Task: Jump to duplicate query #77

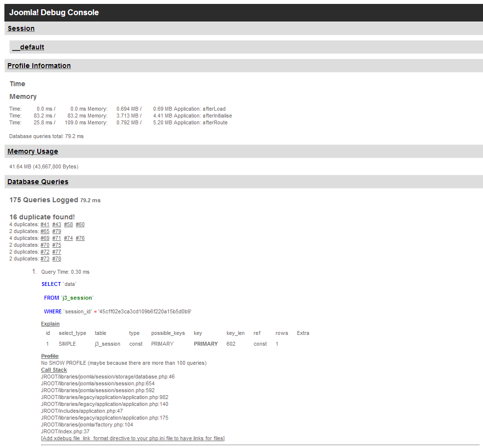Action: [57, 252]
